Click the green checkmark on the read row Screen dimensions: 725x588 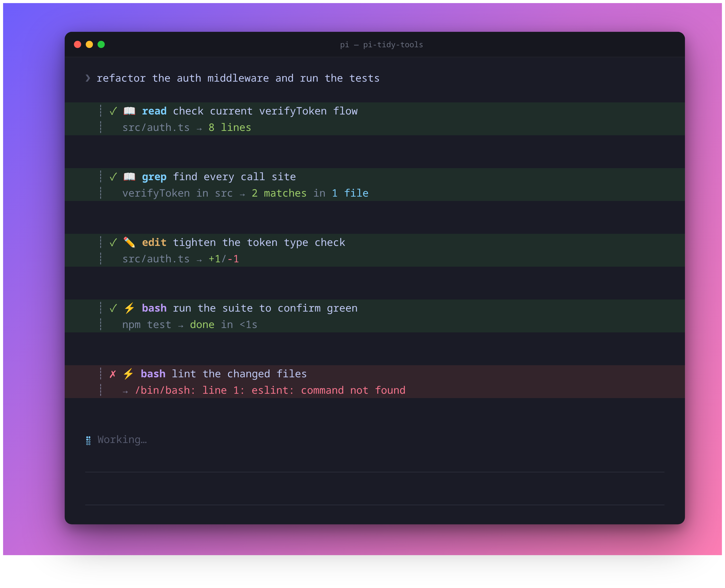pyautogui.click(x=113, y=111)
